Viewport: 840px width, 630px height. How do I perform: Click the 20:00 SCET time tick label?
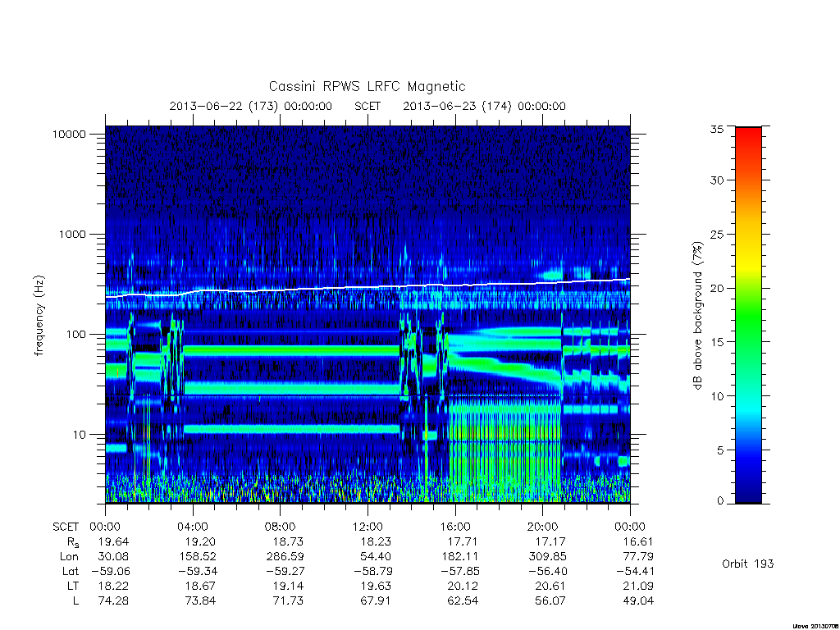pos(543,527)
